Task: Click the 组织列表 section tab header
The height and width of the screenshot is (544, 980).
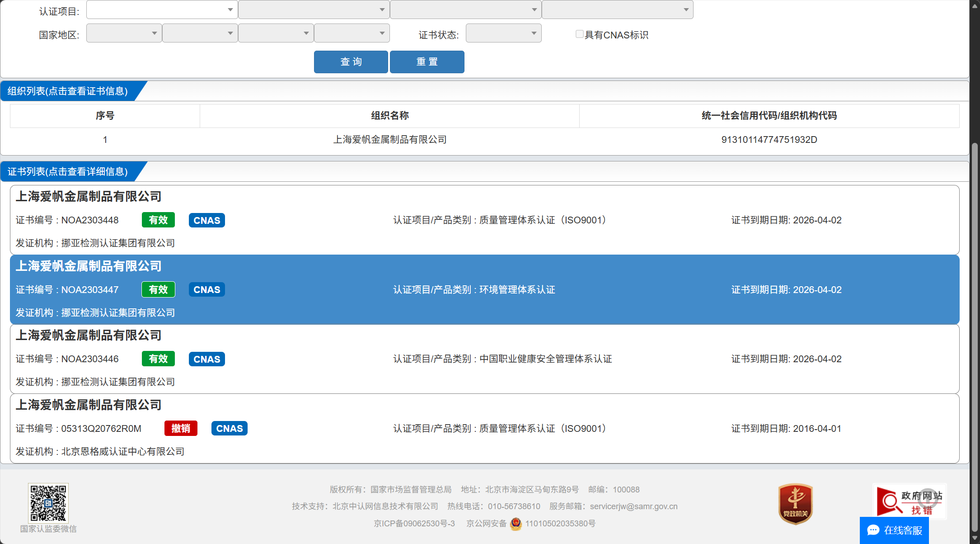Action: [68, 91]
